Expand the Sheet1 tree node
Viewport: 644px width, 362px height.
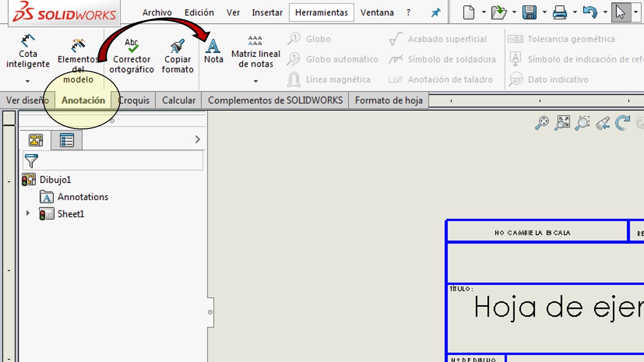click(28, 214)
